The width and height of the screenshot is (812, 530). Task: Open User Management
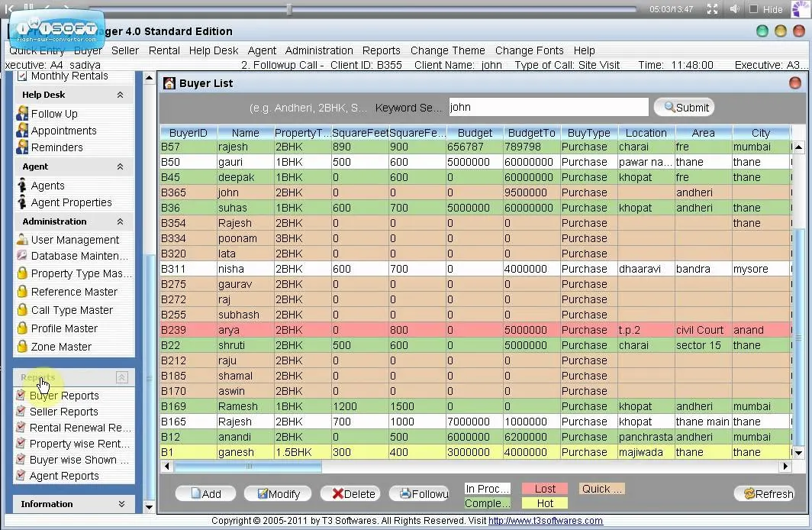pyautogui.click(x=75, y=240)
